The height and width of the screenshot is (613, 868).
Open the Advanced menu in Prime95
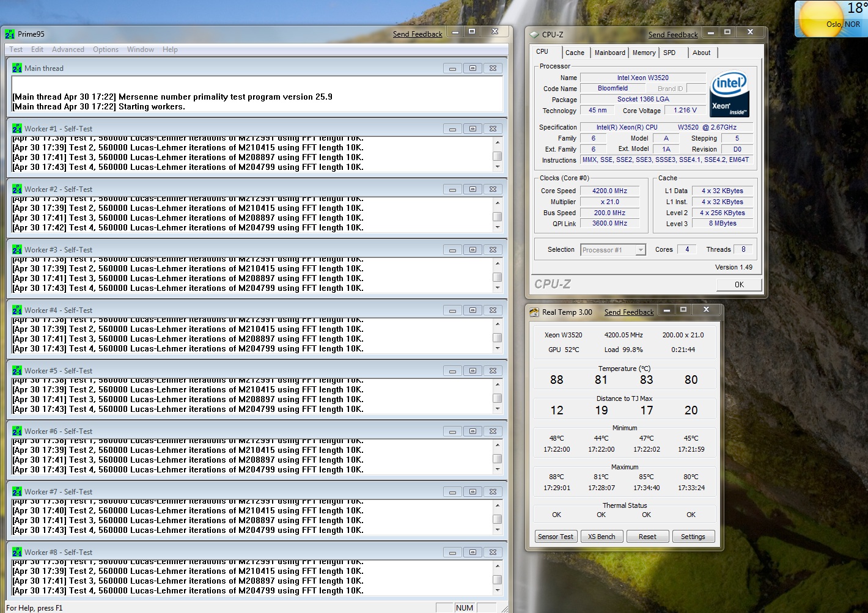[68, 50]
